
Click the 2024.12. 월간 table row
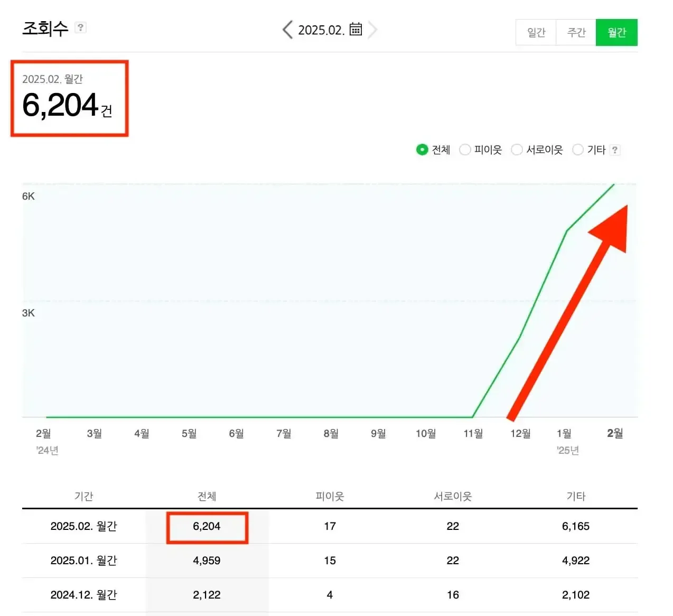point(83,595)
